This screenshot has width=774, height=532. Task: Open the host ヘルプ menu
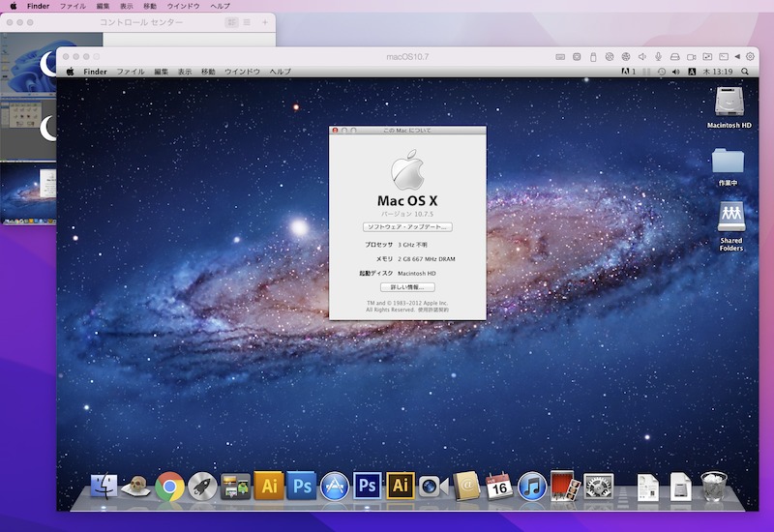pos(221,6)
